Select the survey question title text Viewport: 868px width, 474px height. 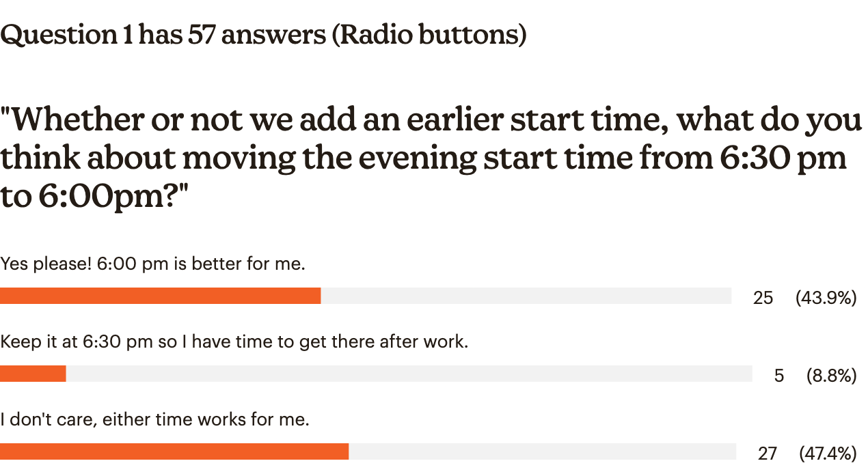pyautogui.click(x=431, y=158)
